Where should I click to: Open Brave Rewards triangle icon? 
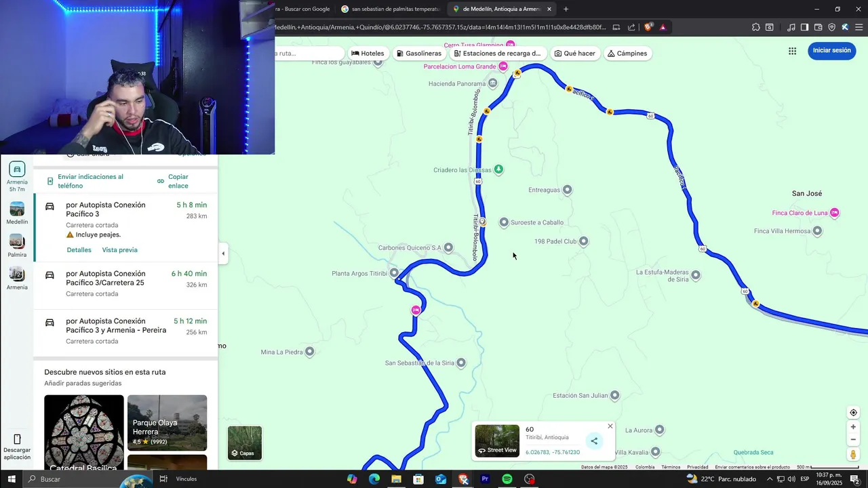pyautogui.click(x=663, y=27)
